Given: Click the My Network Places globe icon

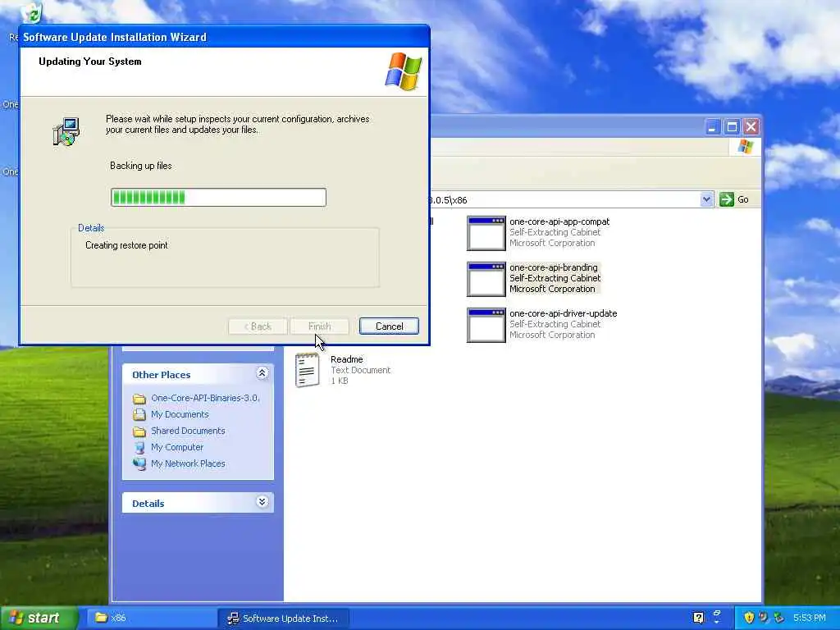Looking at the screenshot, I should tap(139, 464).
